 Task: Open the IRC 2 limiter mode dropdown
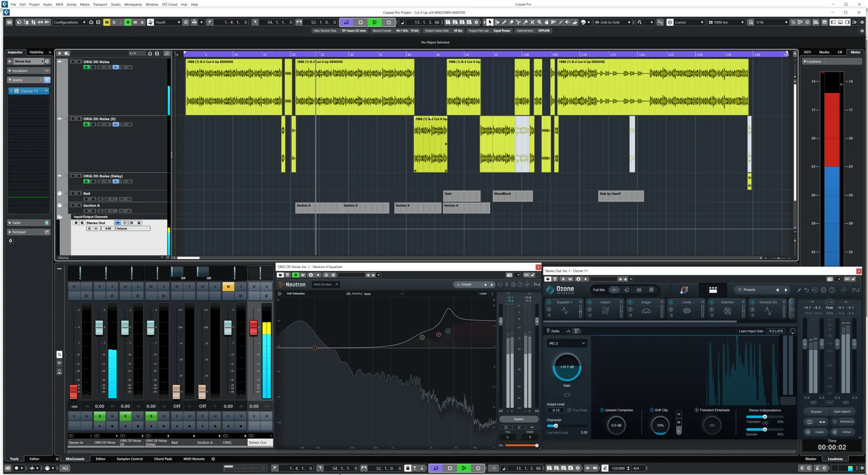pos(566,343)
